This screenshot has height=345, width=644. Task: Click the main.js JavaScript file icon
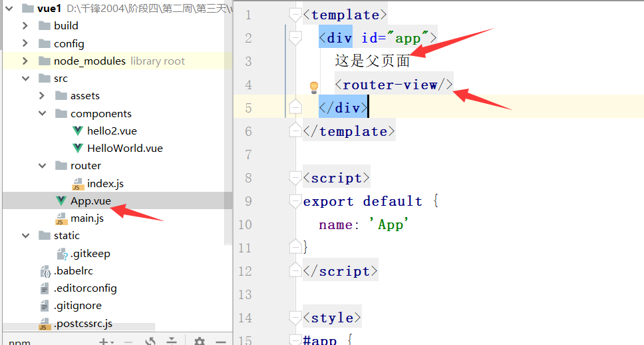click(61, 218)
